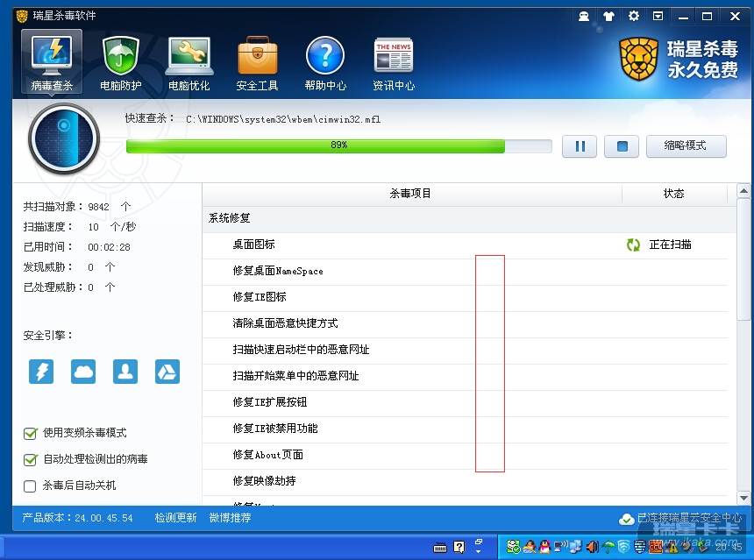Open the language bar options arrow
This screenshot has height=560, width=754.
click(x=479, y=551)
